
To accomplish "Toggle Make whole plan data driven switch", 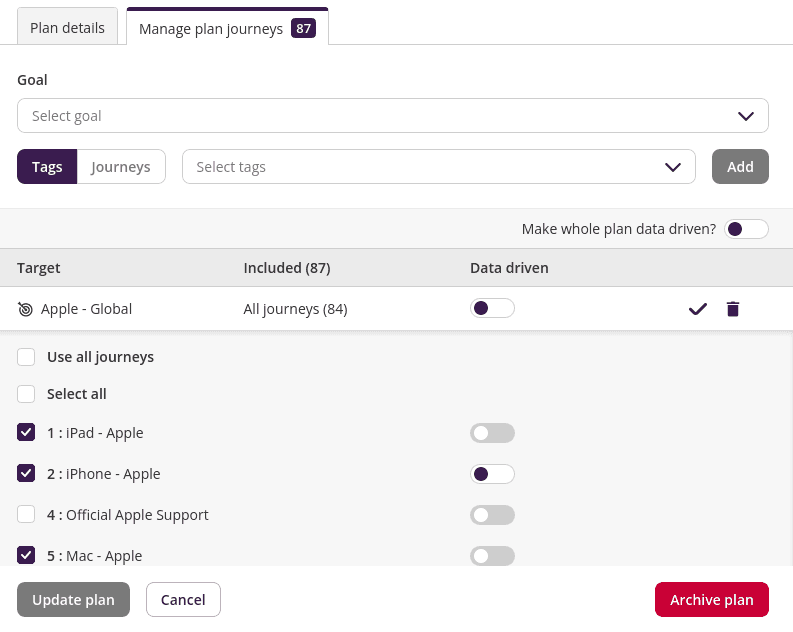I will pyautogui.click(x=746, y=229).
